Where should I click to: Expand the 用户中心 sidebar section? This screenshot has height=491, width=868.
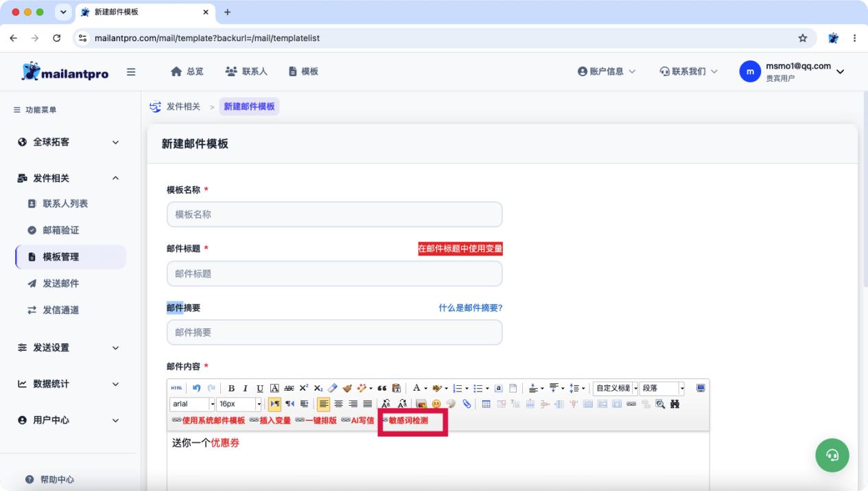coord(69,420)
